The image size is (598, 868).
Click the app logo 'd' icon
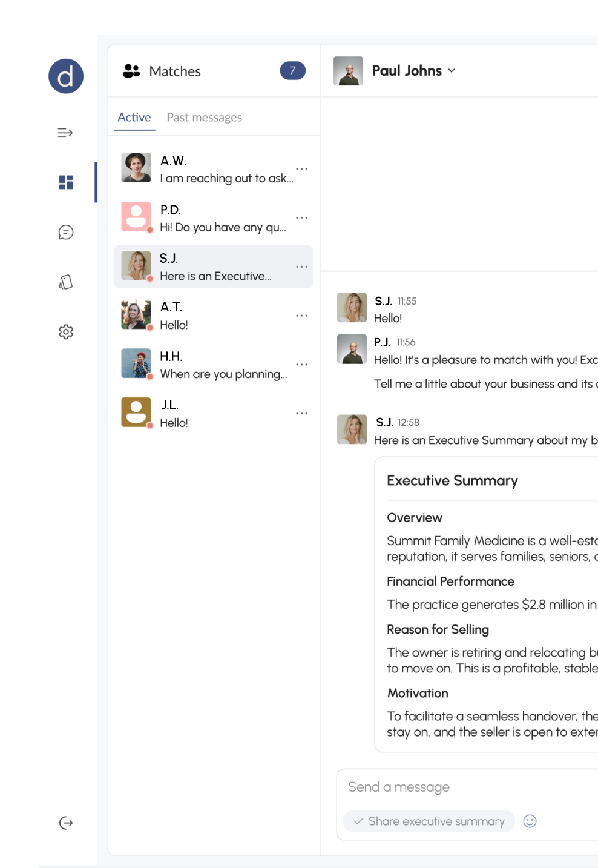click(x=65, y=76)
